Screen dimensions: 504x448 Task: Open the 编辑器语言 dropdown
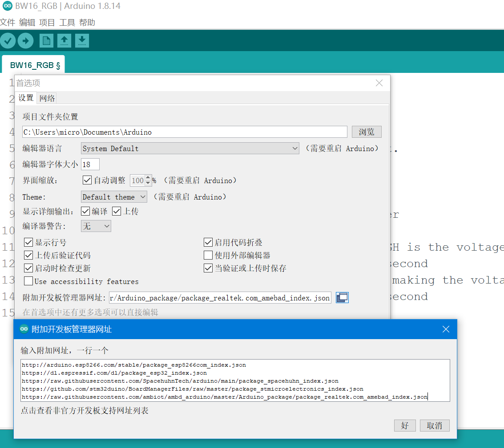(190, 148)
